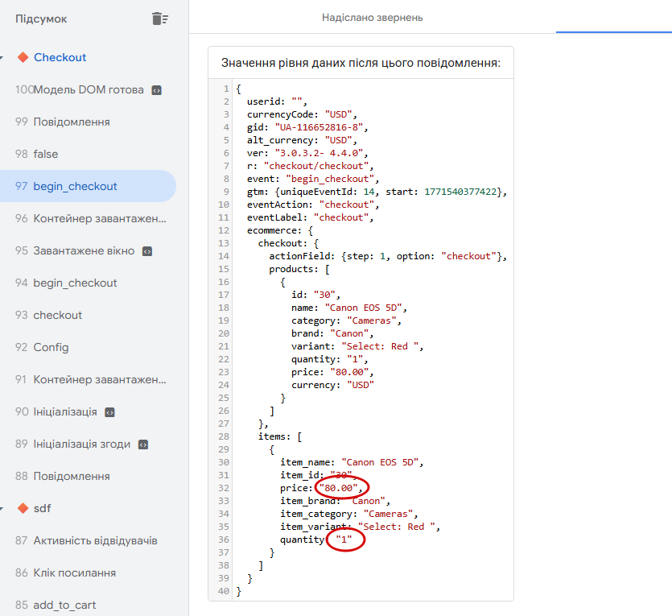The image size is (672, 616).
Task: Click code icon next to Модель DOM готова
Action: (156, 90)
